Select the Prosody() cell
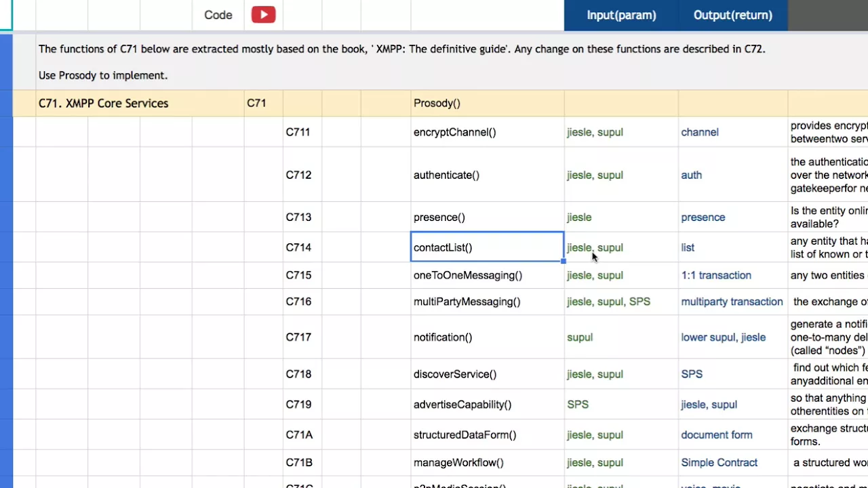The image size is (868, 488). pyautogui.click(x=487, y=103)
